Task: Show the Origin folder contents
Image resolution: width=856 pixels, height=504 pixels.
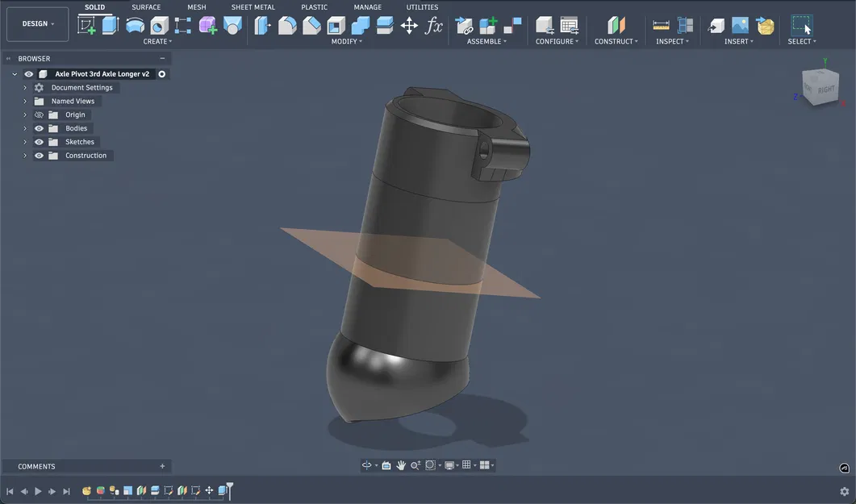Action: [x=24, y=114]
